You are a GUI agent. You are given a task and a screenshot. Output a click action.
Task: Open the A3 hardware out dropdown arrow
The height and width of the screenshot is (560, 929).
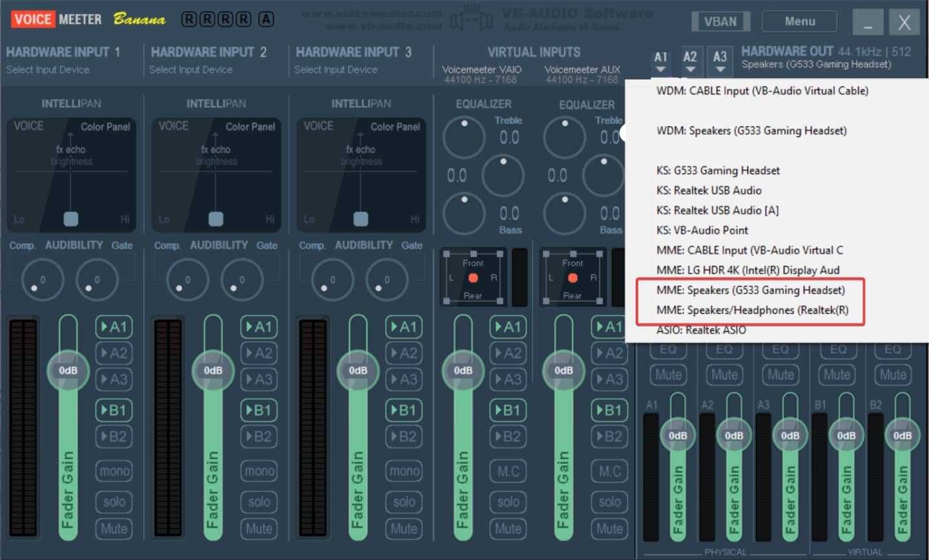(720, 67)
